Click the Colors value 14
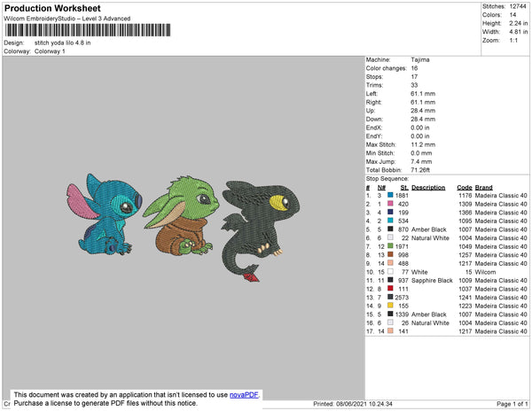 [512, 15]
